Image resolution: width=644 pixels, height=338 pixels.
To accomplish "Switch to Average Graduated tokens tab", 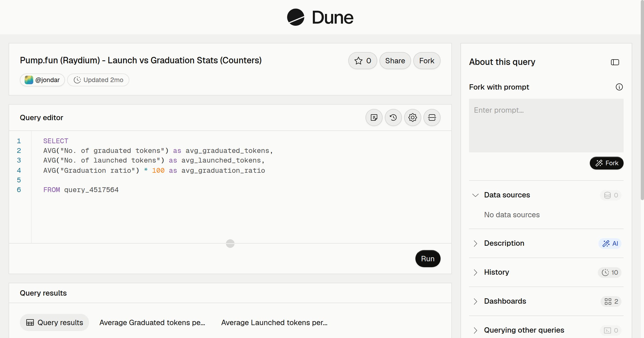I will 152,322.
